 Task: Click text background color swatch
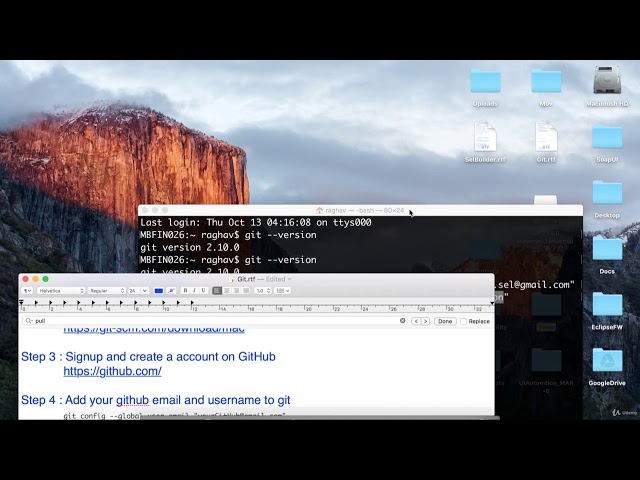pyautogui.click(x=171, y=291)
